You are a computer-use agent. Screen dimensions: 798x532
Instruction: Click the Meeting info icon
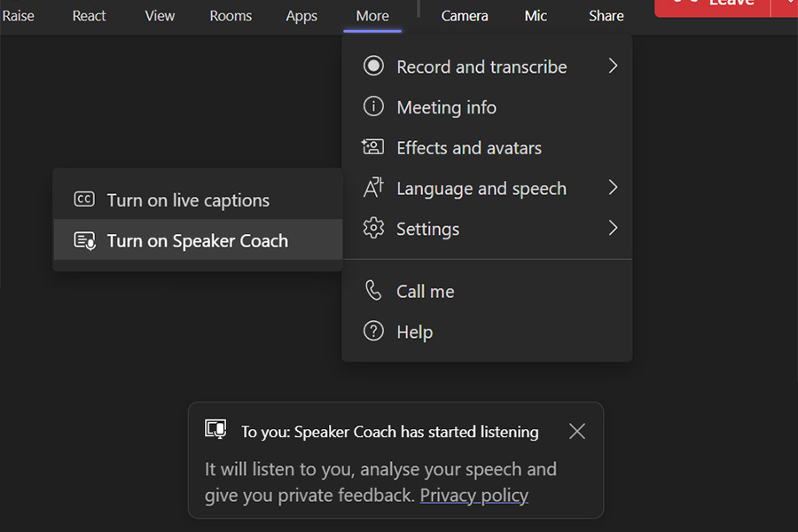point(373,107)
